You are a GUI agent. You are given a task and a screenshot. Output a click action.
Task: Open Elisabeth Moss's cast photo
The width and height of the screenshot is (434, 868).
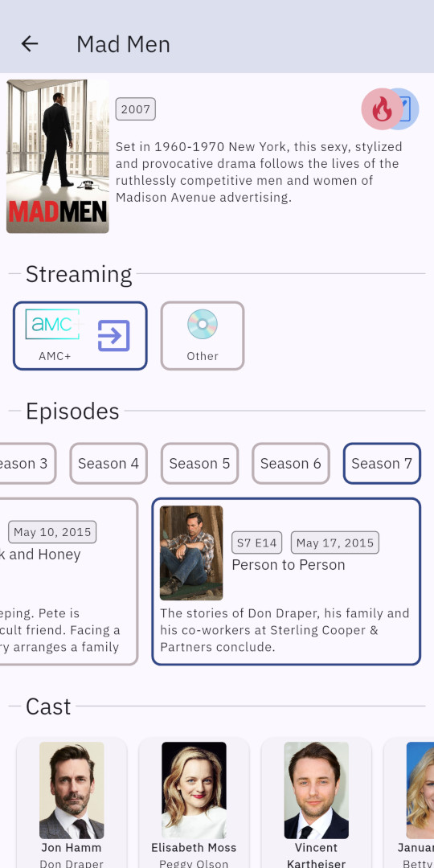[x=194, y=791]
